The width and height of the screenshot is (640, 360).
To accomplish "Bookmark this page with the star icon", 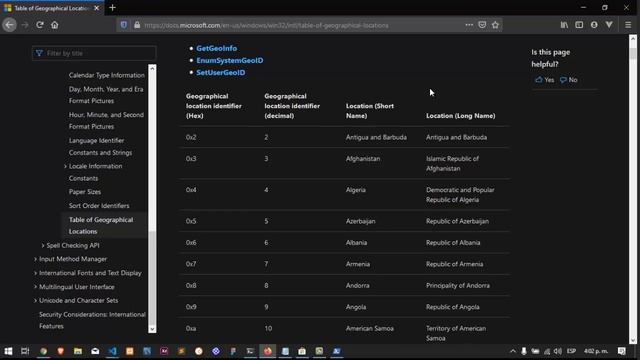I will point(495,25).
